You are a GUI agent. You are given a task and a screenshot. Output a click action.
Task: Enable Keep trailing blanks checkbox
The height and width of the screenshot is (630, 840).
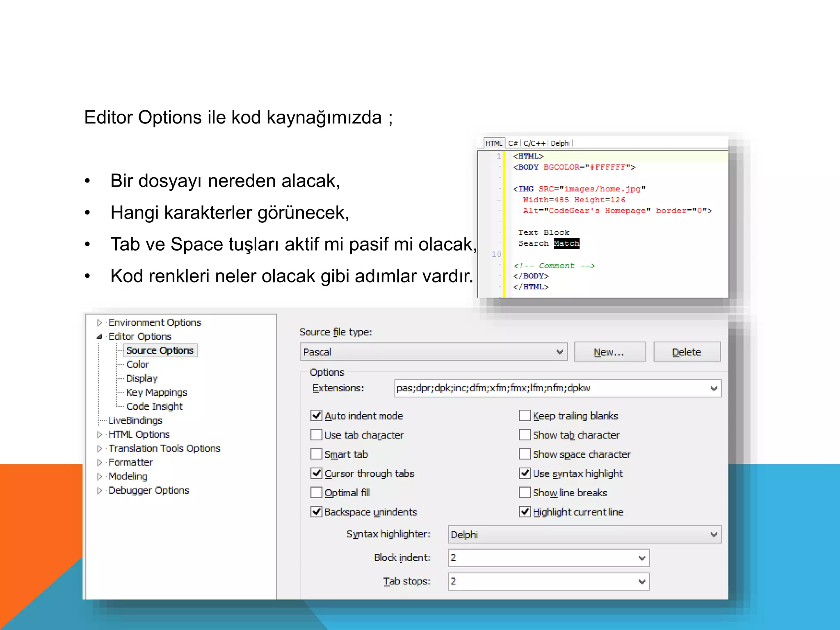coord(525,415)
